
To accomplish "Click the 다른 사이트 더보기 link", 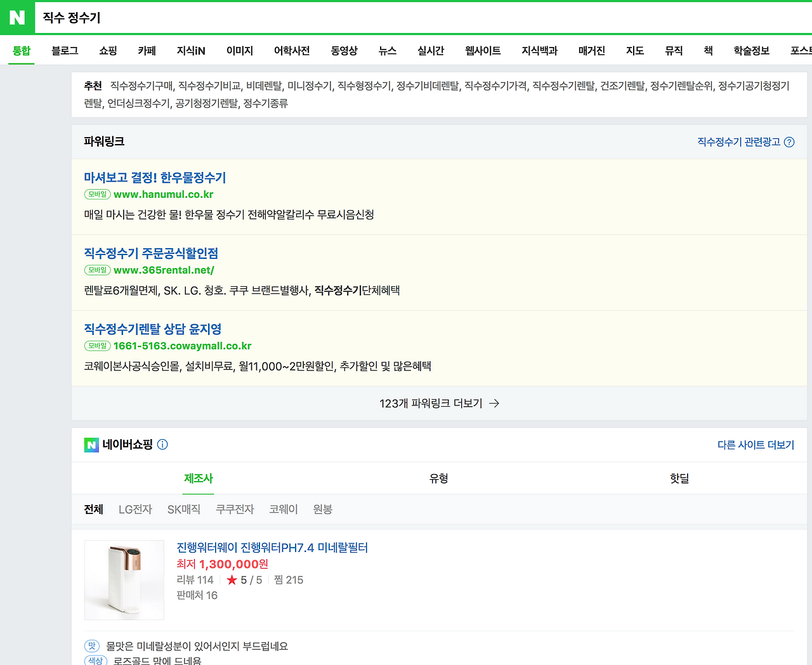I will 756,445.
